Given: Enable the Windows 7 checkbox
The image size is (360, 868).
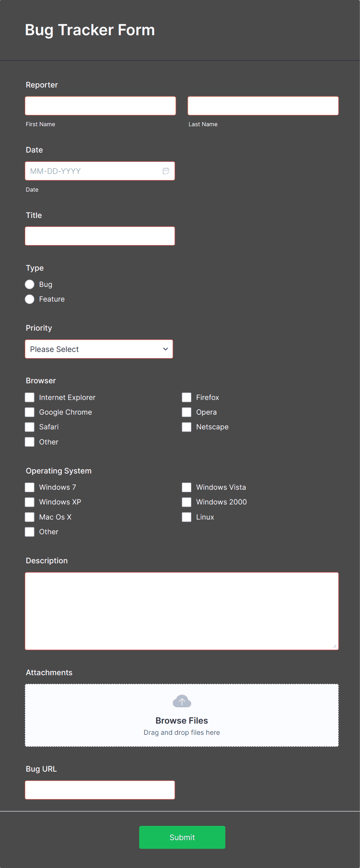Looking at the screenshot, I should pyautogui.click(x=29, y=487).
